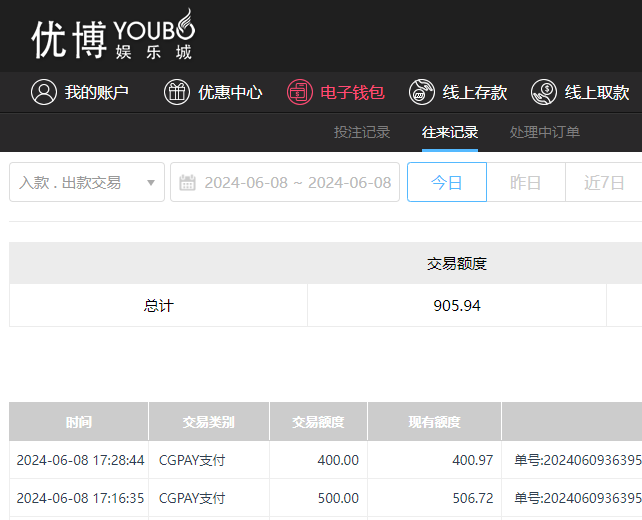Switch to 投注记录 tab
642x520 pixels.
tap(362, 132)
